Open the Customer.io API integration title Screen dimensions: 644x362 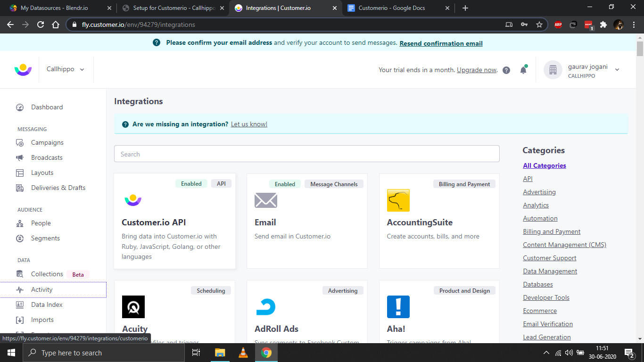click(154, 222)
